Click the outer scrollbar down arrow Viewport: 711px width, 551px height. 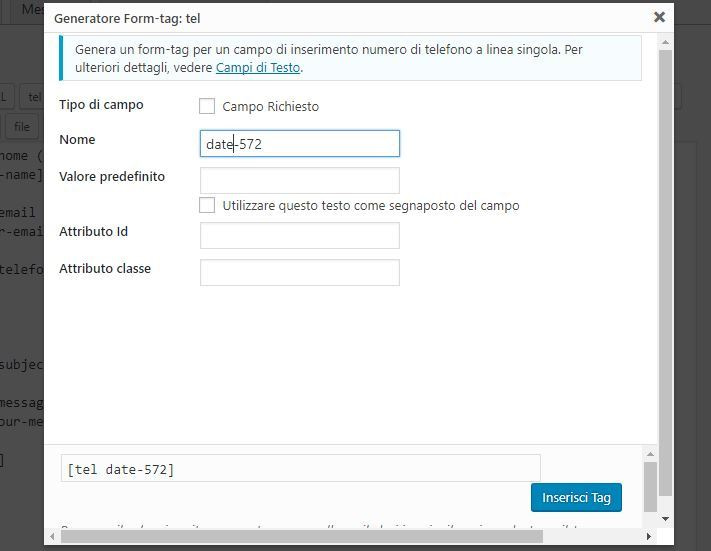[665, 519]
